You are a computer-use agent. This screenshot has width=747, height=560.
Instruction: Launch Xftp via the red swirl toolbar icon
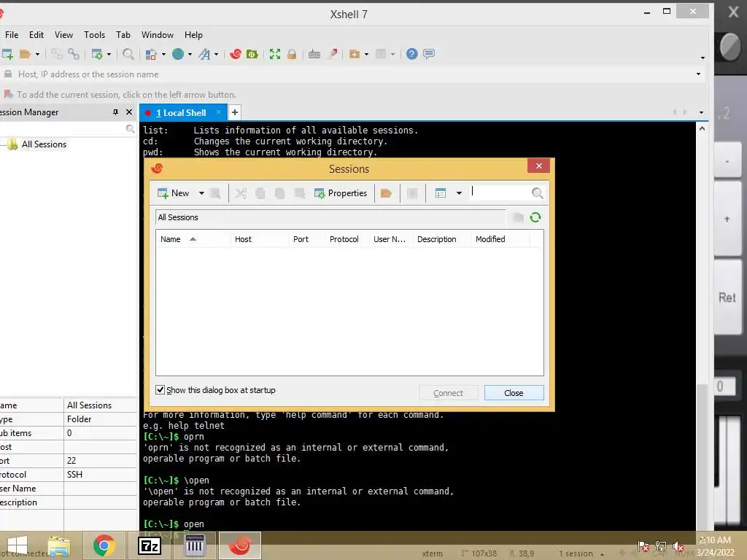pyautogui.click(x=236, y=54)
